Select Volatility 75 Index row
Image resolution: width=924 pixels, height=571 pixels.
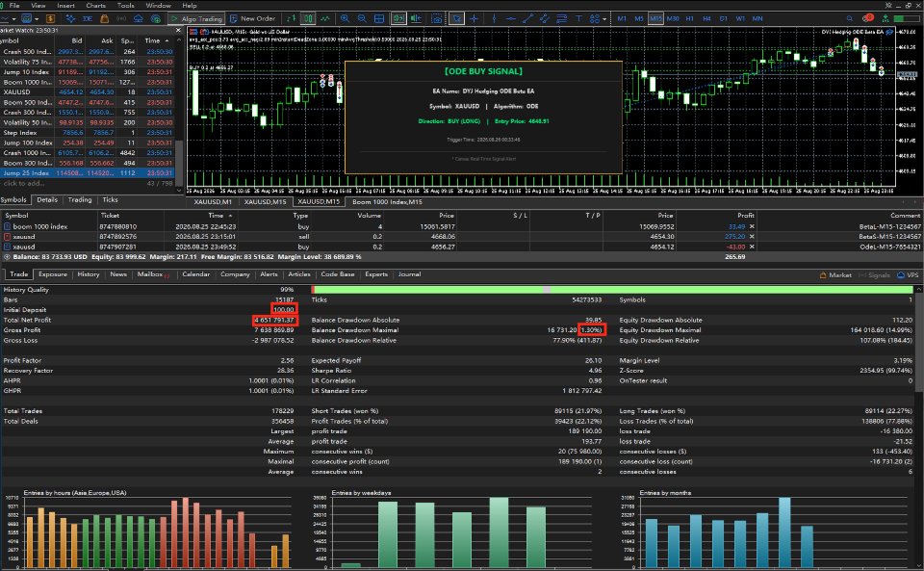click(88, 62)
